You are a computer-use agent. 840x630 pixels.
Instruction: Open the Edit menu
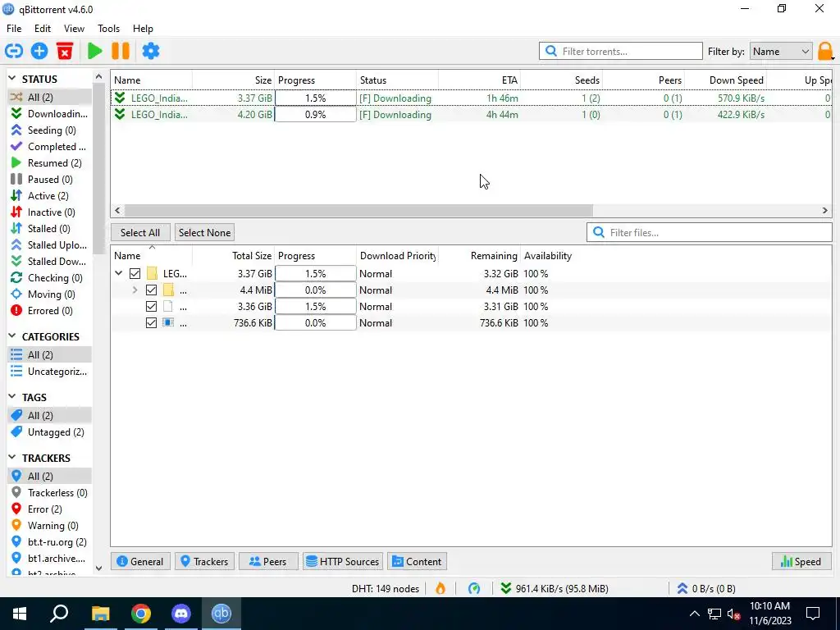point(43,29)
